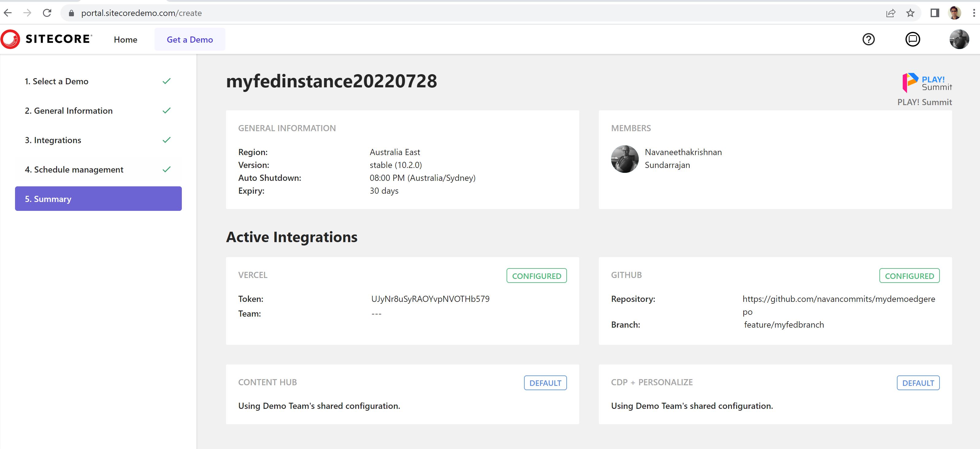
Task: Click the address bar URL
Action: tap(142, 13)
